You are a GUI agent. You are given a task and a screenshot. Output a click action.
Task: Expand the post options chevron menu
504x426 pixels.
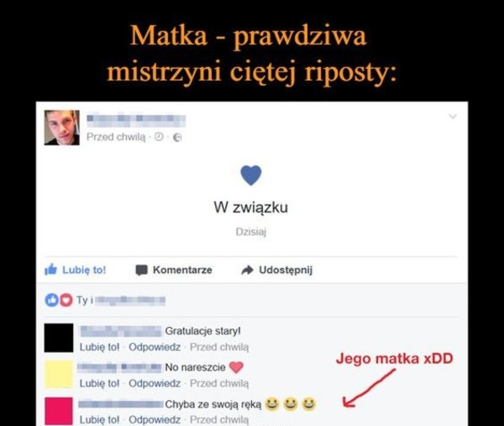coord(453,116)
